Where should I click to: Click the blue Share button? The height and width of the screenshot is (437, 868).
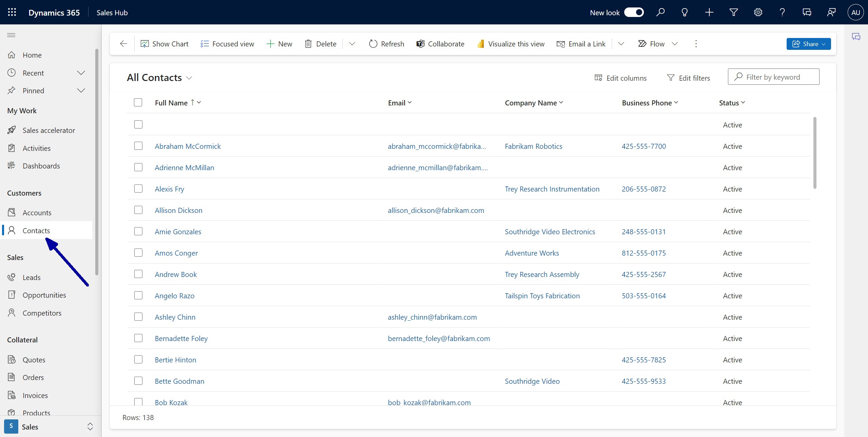click(808, 44)
